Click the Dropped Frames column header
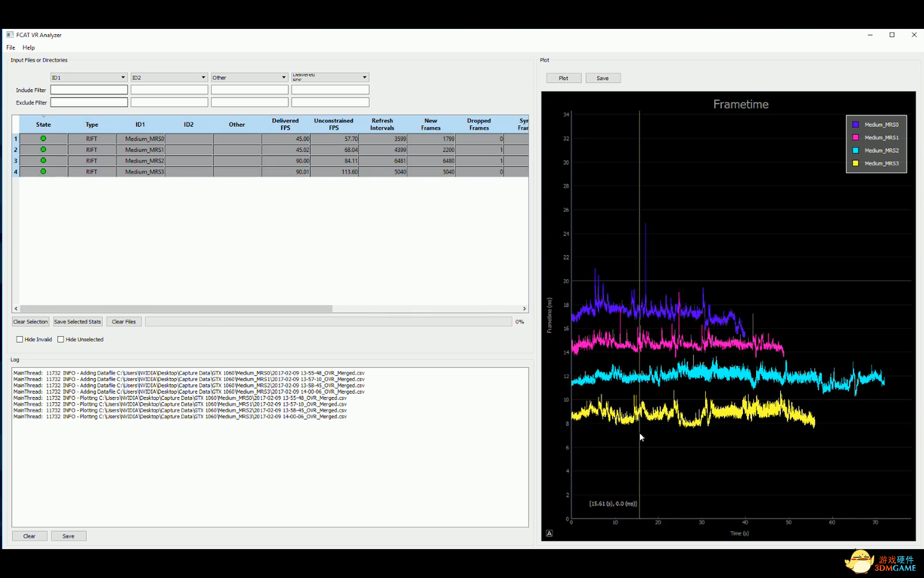924x578 pixels. [479, 124]
